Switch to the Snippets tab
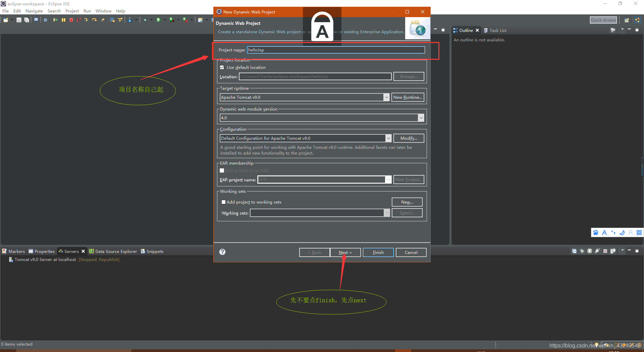The height and width of the screenshot is (352, 644). (x=152, y=251)
